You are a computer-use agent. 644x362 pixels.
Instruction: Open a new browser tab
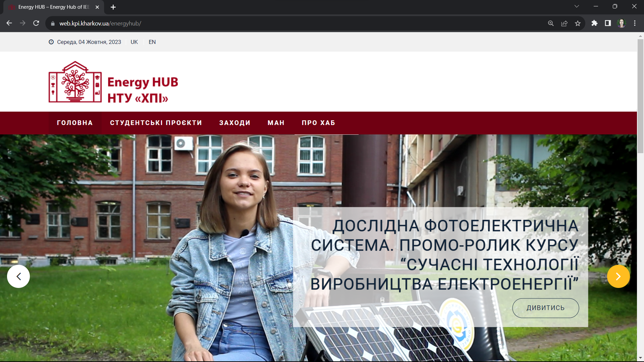click(113, 7)
